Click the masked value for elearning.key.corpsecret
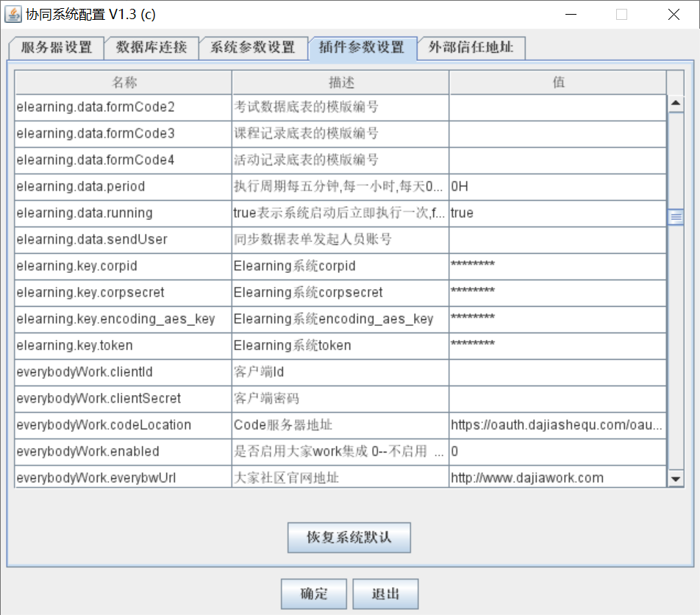 [557, 293]
